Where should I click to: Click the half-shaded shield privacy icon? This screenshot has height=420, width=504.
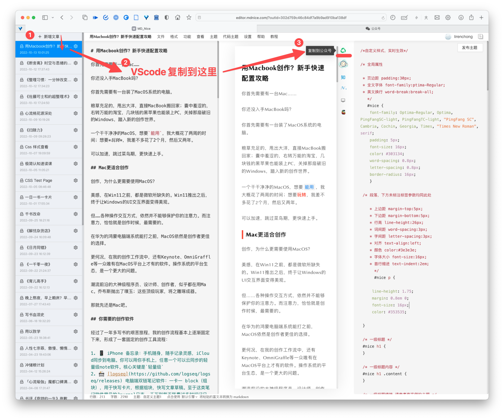[167, 17]
